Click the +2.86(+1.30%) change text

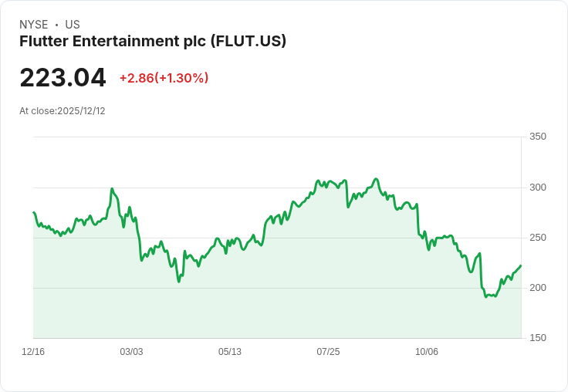[164, 78]
